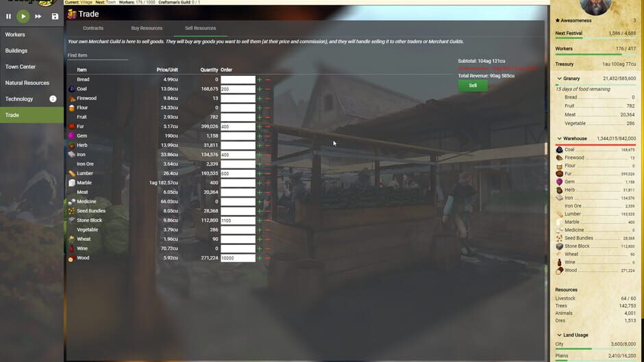Click the Wood item icon in the trade list
Viewport: 644px width, 362px height.
tap(72, 258)
